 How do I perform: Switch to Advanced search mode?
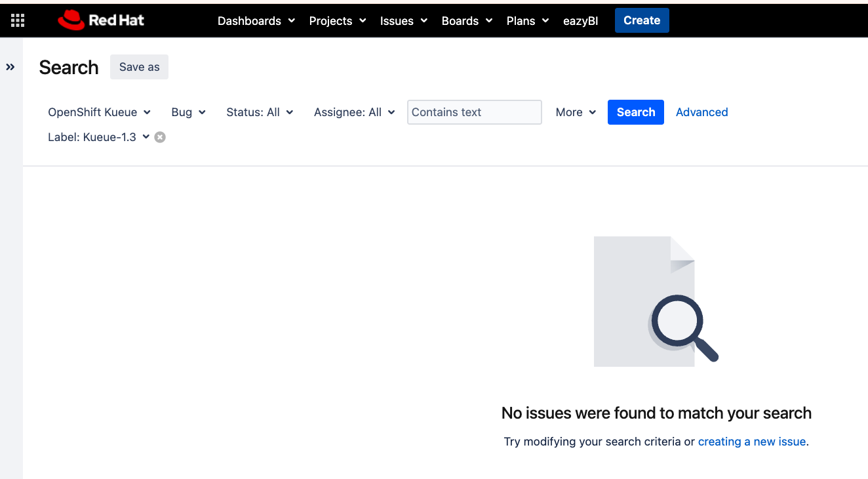click(701, 112)
